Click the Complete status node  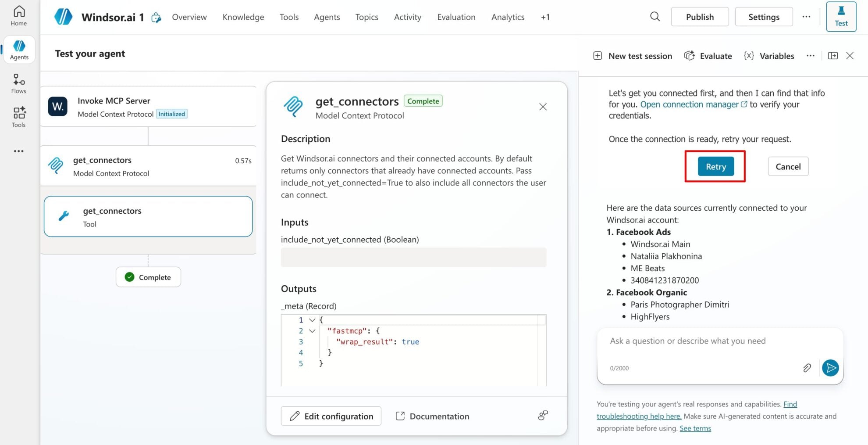coord(148,277)
